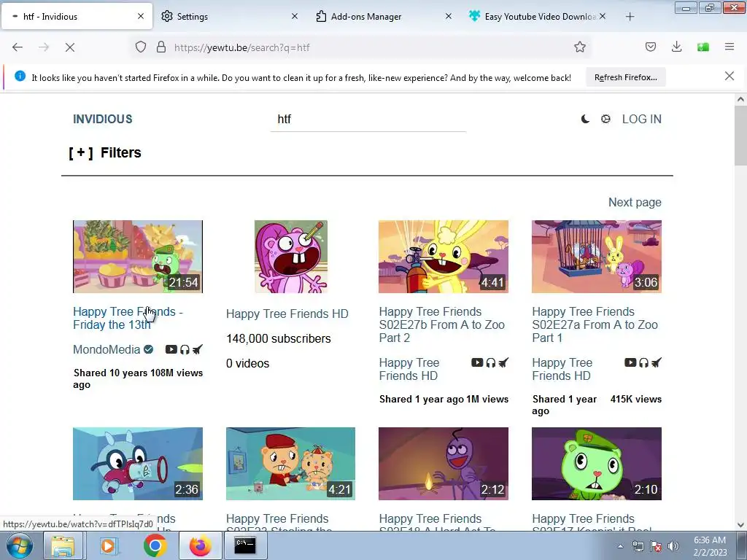Image resolution: width=747 pixels, height=560 pixels.
Task: Open Happy Tree Friends HD channel under Part 2 video
Action: tap(409, 369)
